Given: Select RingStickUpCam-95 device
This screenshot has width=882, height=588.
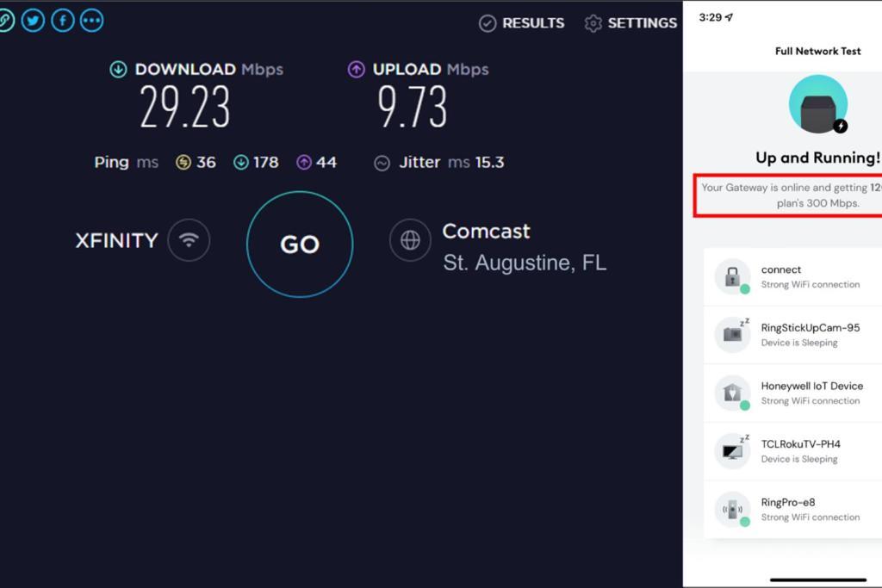Looking at the screenshot, I should pyautogui.click(x=792, y=335).
